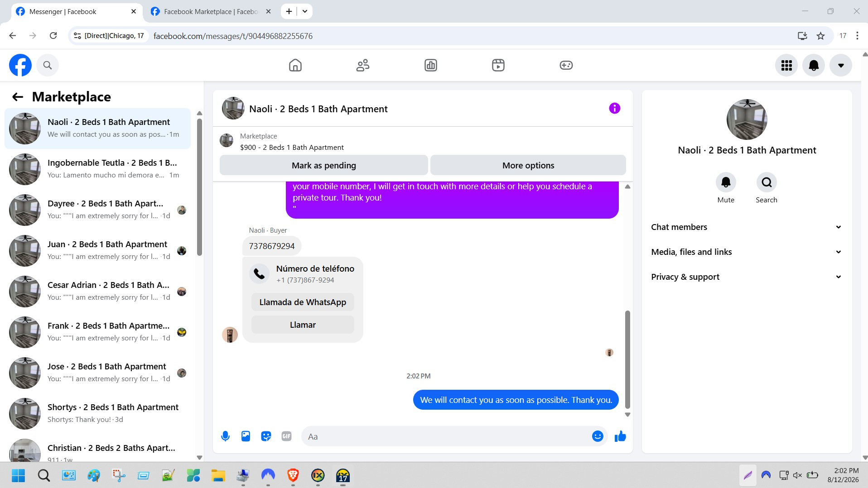Go to the Home feed icon
868x488 pixels.
pos(295,65)
